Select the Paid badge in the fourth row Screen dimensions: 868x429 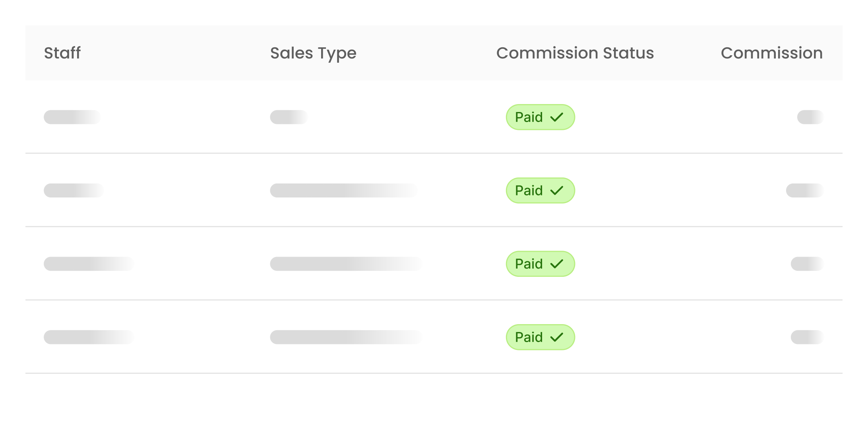pyautogui.click(x=540, y=337)
